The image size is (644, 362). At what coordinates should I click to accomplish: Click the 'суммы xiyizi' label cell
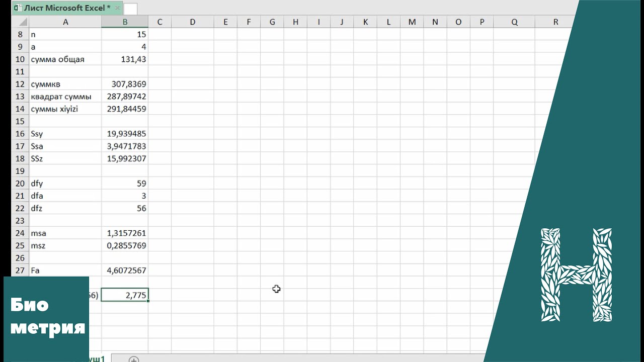pyautogui.click(x=65, y=109)
